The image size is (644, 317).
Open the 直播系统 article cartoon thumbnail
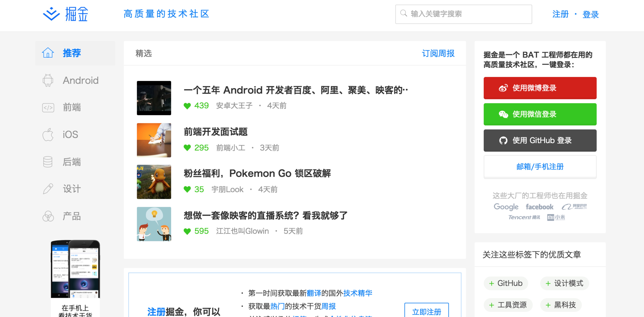pyautogui.click(x=154, y=224)
